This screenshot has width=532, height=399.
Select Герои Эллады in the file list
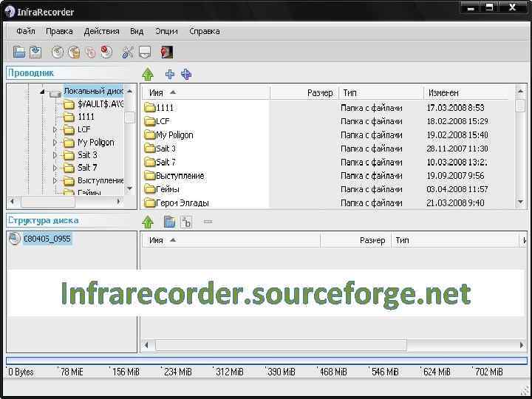click(183, 203)
